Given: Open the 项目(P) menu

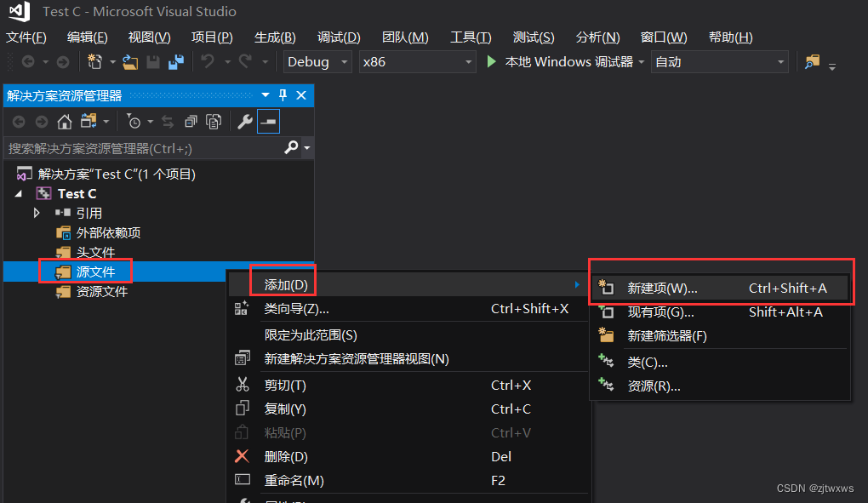Looking at the screenshot, I should 212,37.
